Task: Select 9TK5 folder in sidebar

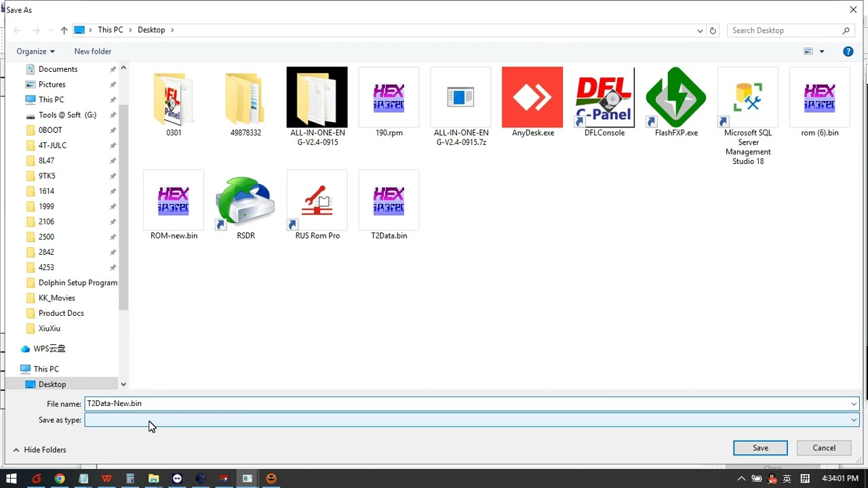Action: point(47,176)
